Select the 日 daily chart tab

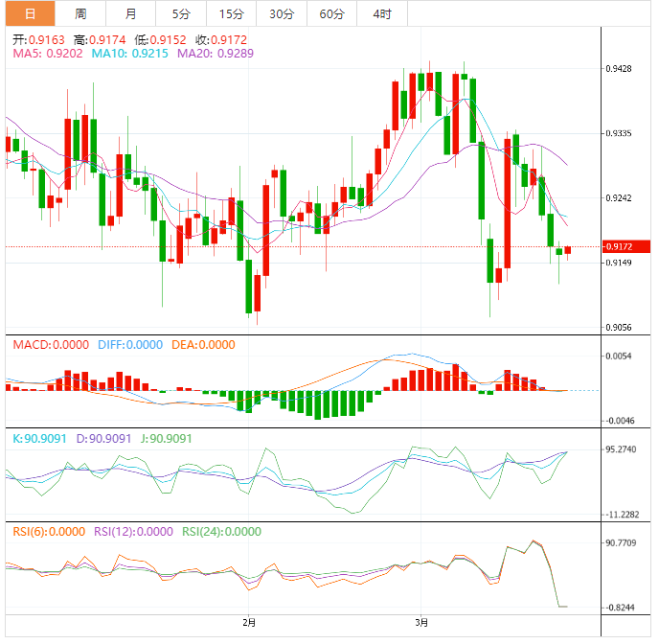30,13
